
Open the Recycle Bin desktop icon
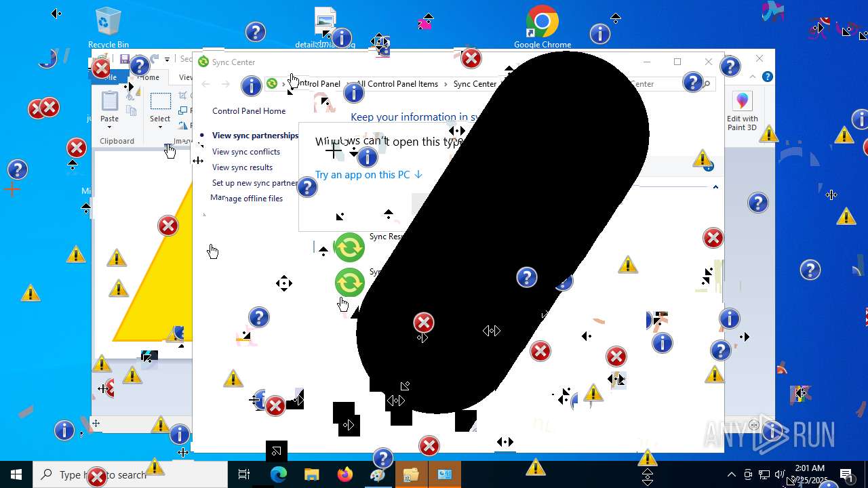[x=108, y=27]
